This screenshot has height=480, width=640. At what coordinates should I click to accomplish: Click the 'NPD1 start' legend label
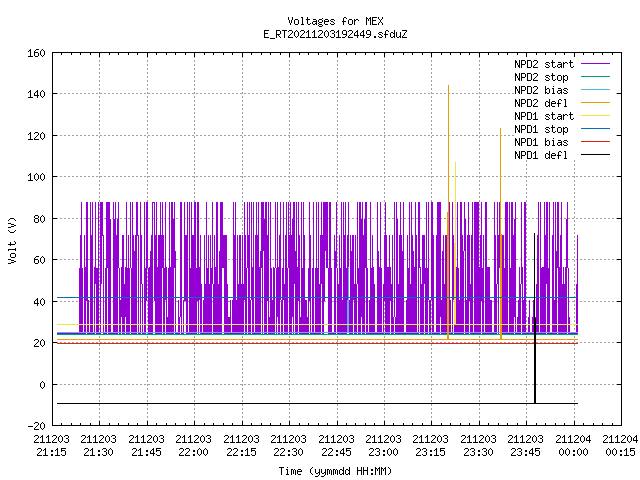point(544,116)
